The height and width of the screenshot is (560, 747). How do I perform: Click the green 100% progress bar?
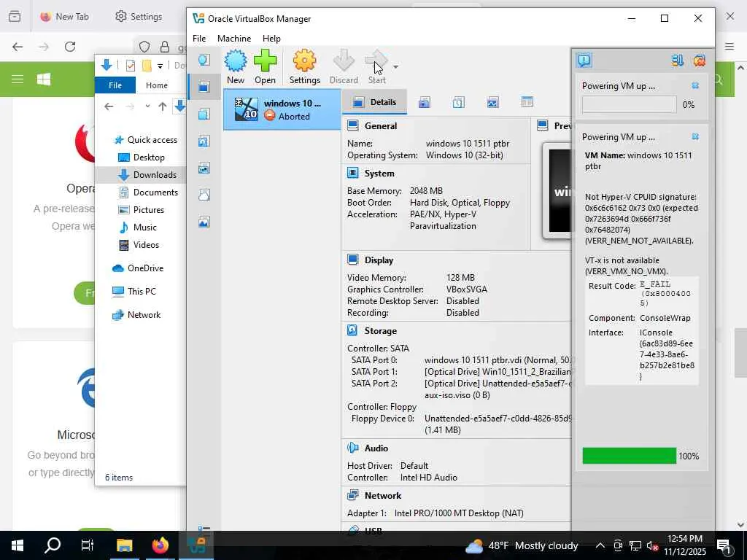[629, 456]
